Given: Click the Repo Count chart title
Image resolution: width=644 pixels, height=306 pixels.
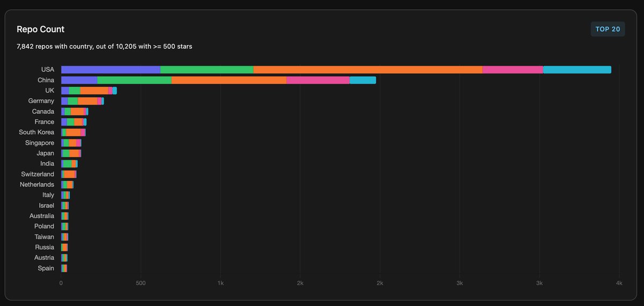Looking at the screenshot, I should (x=40, y=30).
